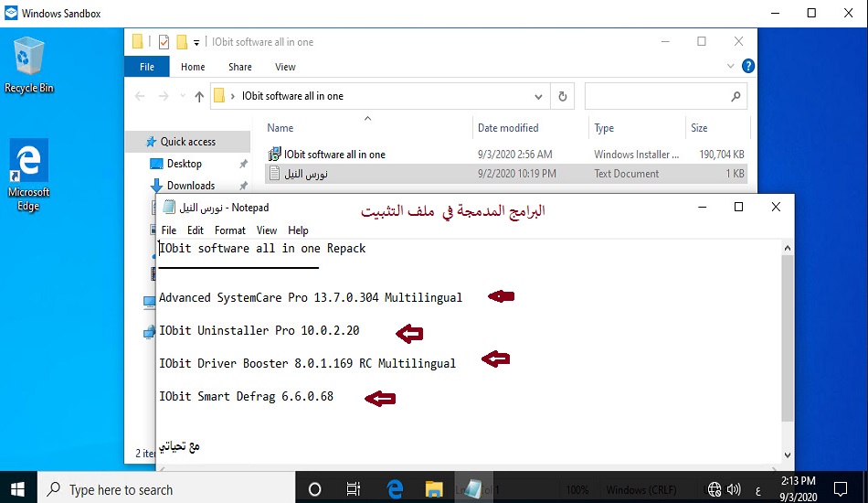Open the Explorer Share tab
Image resolution: width=868 pixels, height=503 pixels.
click(x=240, y=67)
